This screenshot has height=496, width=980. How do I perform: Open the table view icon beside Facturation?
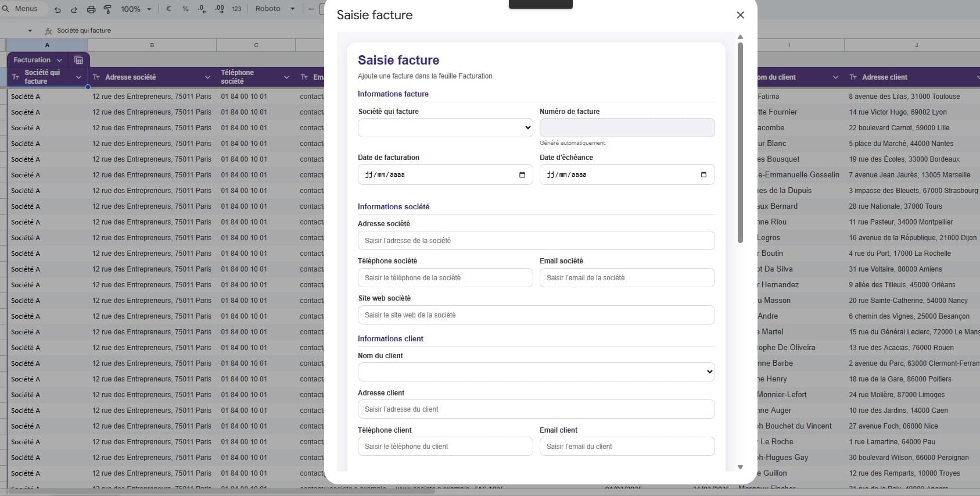coord(79,60)
